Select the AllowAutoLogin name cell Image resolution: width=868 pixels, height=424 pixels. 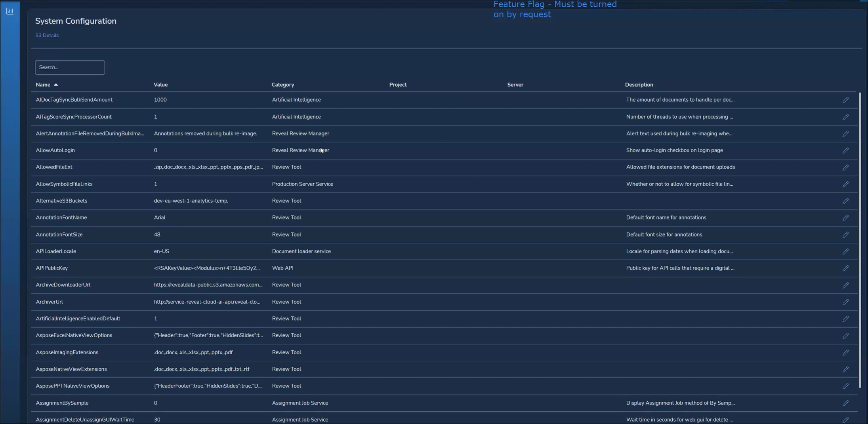click(x=55, y=150)
